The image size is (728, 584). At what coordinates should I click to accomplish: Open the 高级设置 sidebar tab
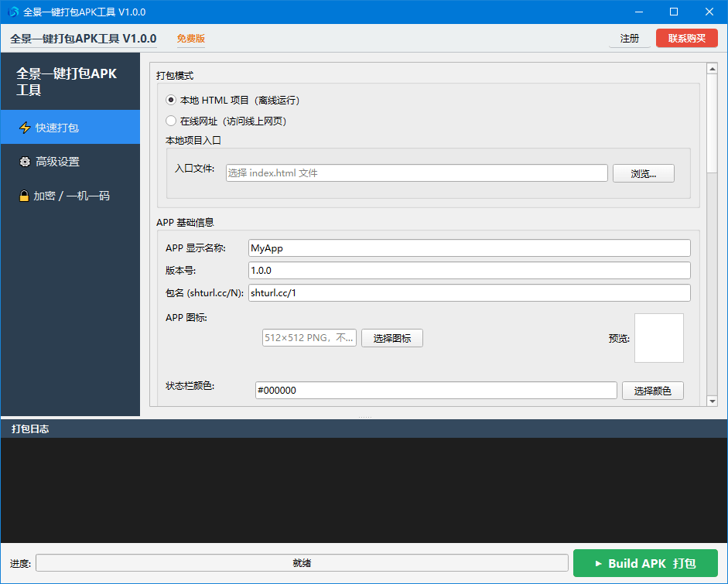point(70,162)
